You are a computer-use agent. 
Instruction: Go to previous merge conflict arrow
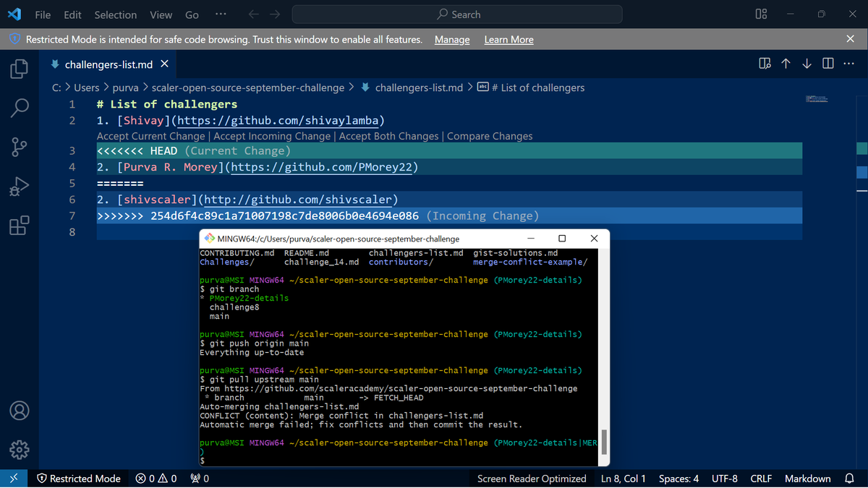[786, 63]
